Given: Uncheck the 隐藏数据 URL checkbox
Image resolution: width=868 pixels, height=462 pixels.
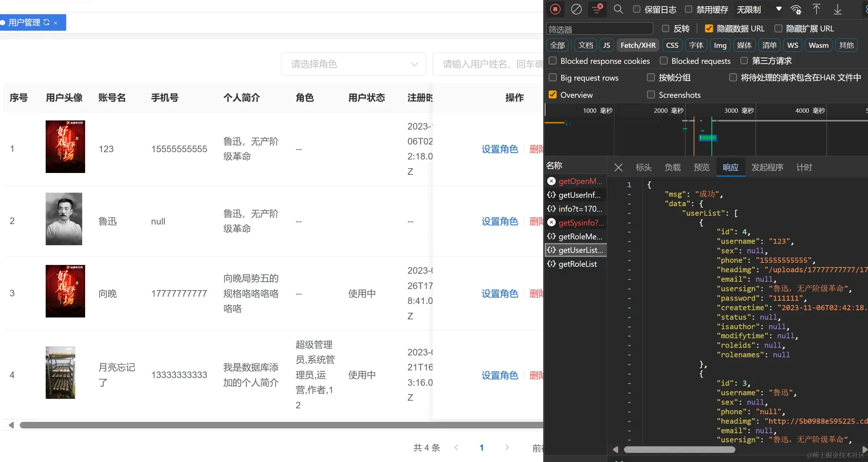Looking at the screenshot, I should coord(709,28).
